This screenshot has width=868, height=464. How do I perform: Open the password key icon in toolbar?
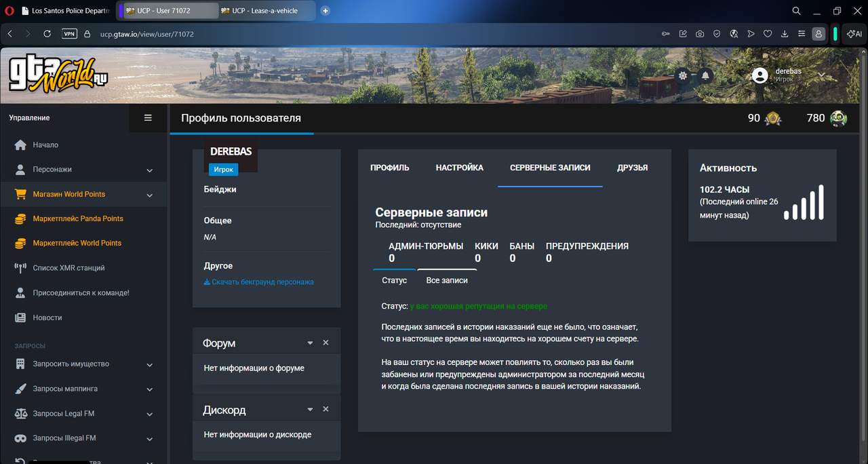click(666, 33)
